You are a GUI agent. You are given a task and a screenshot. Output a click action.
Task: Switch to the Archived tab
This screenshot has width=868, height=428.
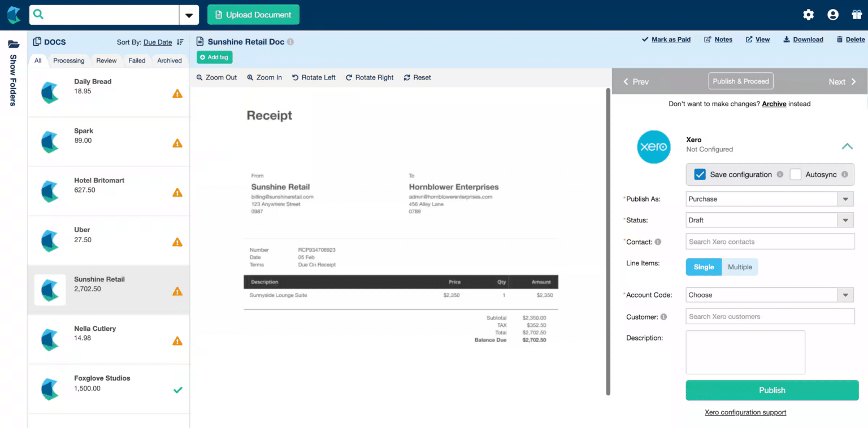[169, 60]
